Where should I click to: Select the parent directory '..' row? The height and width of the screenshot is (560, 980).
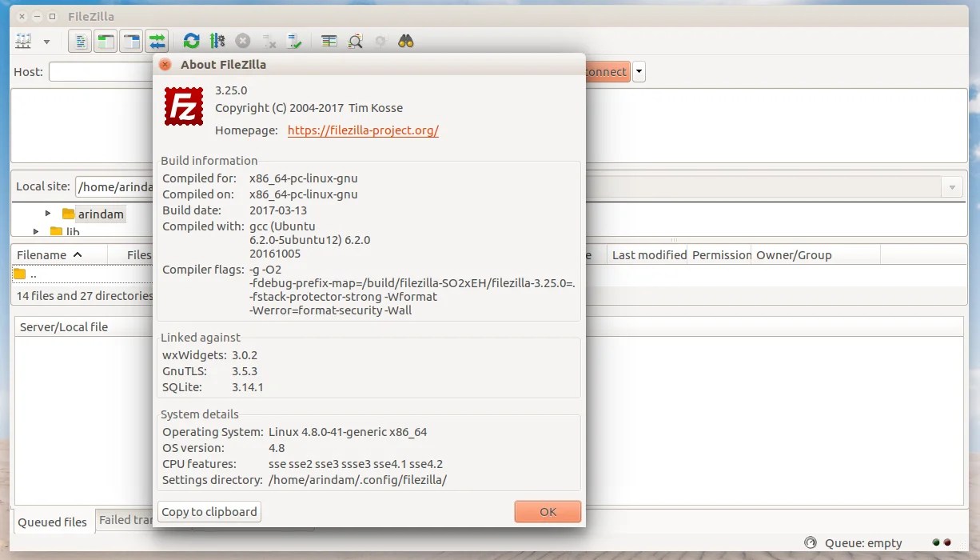pyautogui.click(x=82, y=274)
